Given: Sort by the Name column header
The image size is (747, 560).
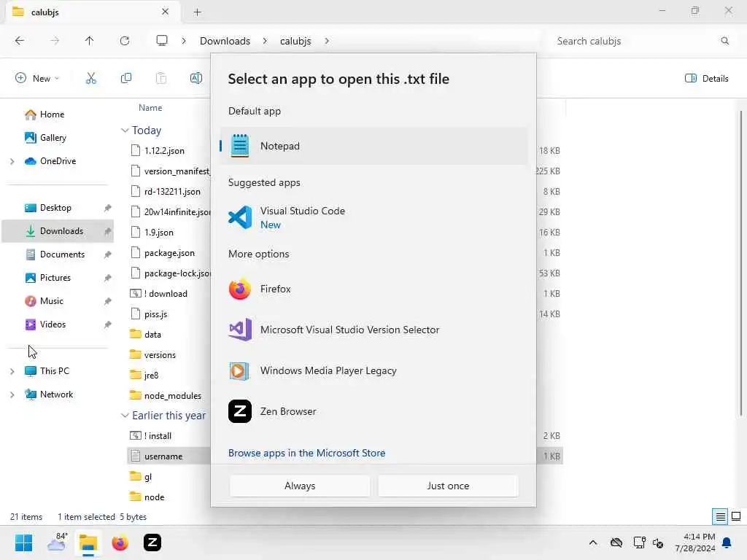Looking at the screenshot, I should coord(150,108).
